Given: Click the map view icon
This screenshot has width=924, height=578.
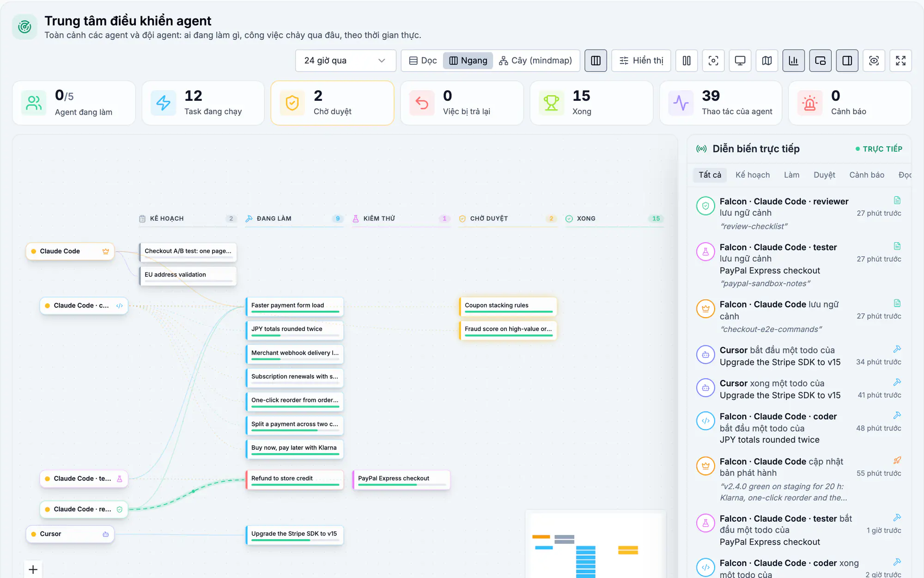Looking at the screenshot, I should pos(767,61).
